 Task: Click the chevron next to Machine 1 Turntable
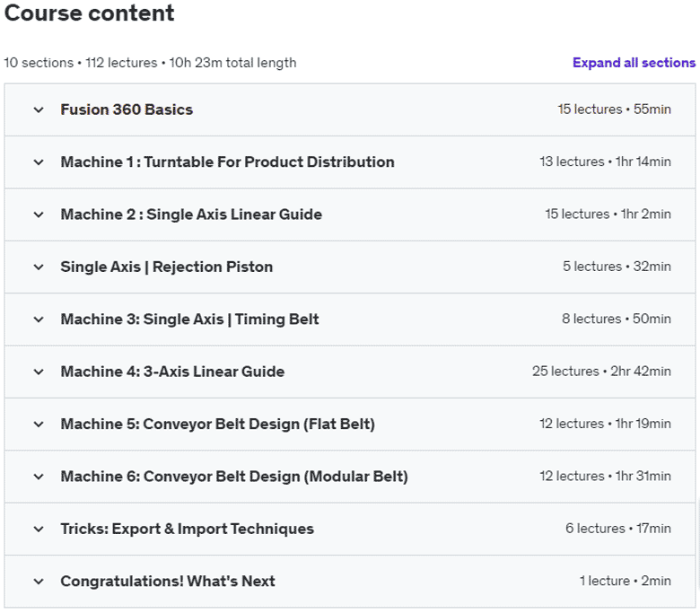[x=38, y=162]
